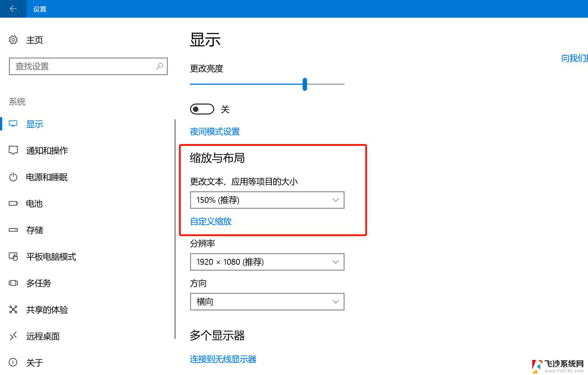
Task: Click the remote desktop icon
Action: 13,336
